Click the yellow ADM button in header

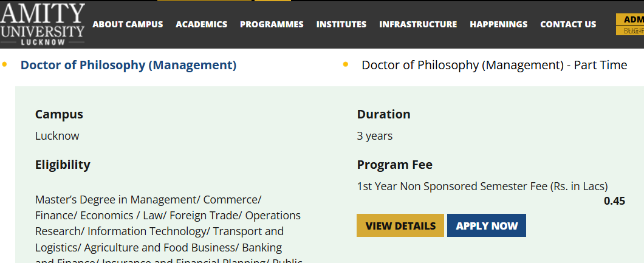tap(630, 19)
